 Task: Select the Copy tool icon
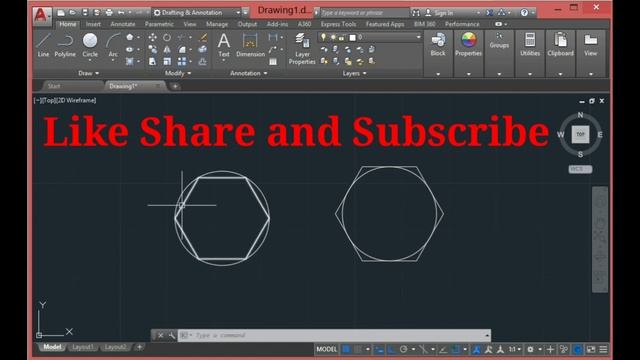pyautogui.click(x=153, y=49)
